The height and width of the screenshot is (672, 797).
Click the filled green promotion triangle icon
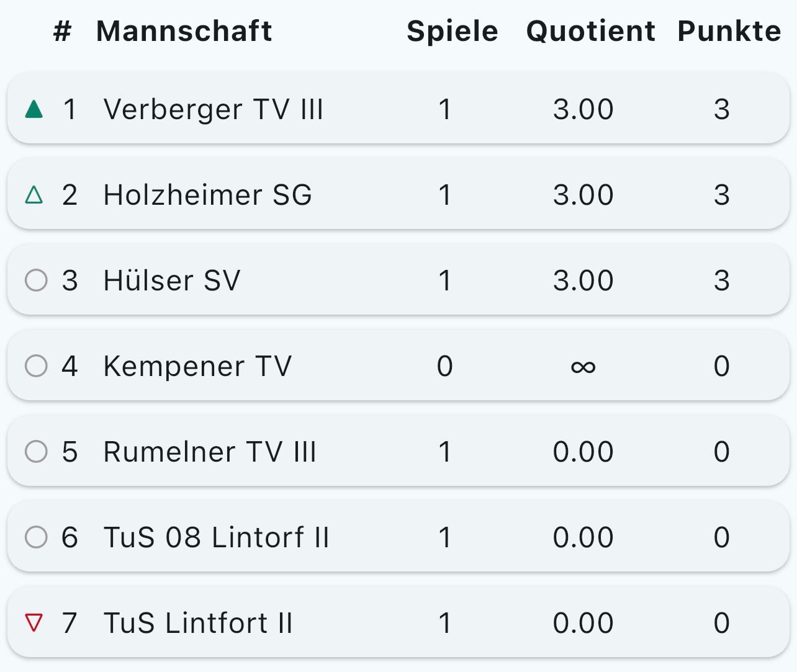click(x=34, y=110)
